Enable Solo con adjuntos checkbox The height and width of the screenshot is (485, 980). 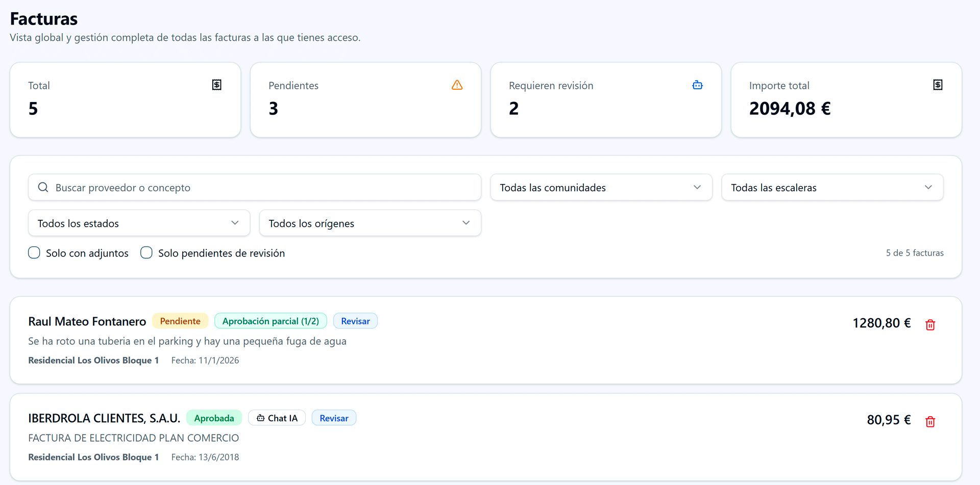pyautogui.click(x=34, y=252)
